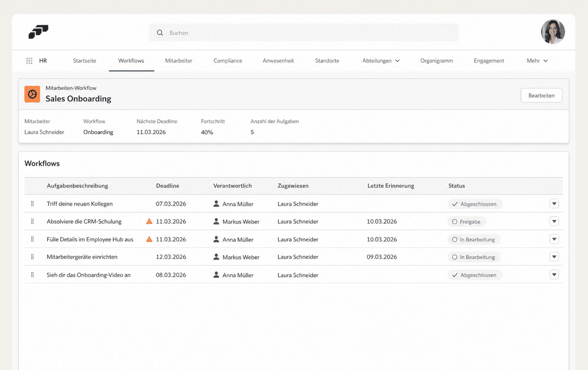Focus the Suchen search field
This screenshot has width=588, height=370.
coord(304,33)
